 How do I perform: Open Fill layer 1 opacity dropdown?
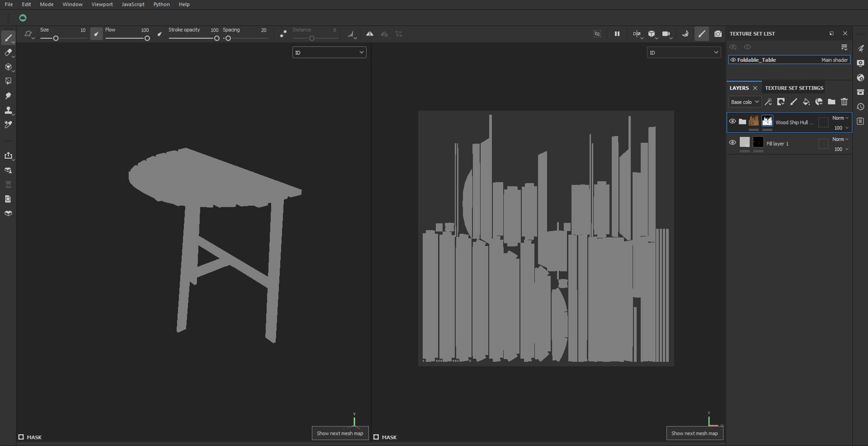pyautogui.click(x=840, y=149)
